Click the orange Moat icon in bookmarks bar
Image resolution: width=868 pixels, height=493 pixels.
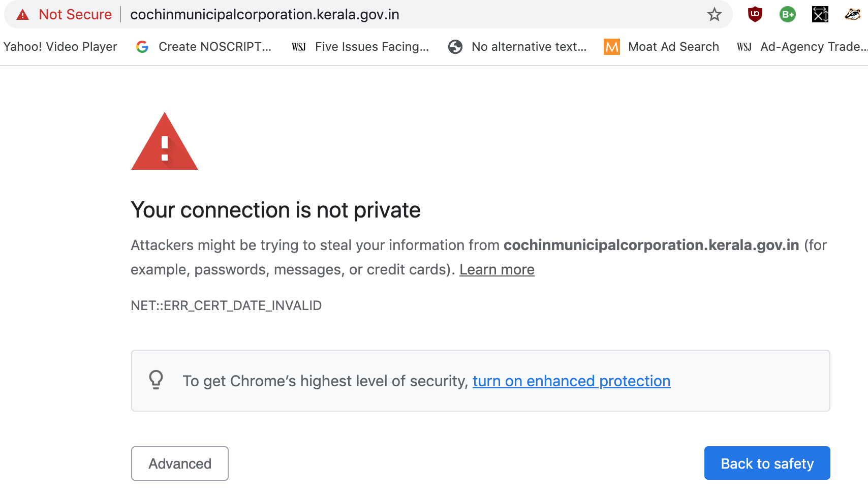coord(612,47)
